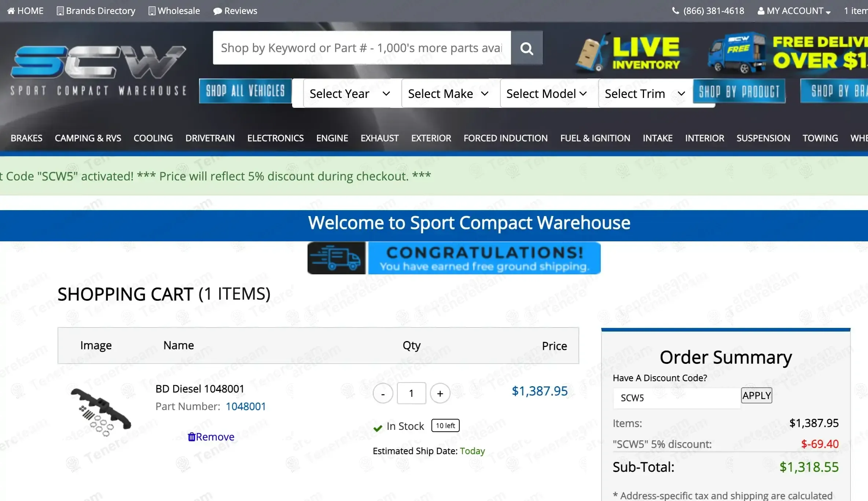Click the $1,387.95 item price
This screenshot has height=501, width=868.
click(540, 391)
